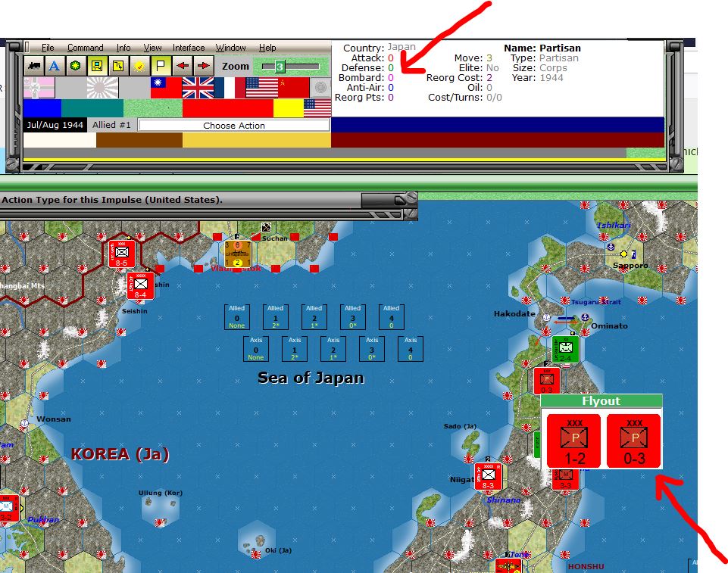
Task: Click the Sea of Japan label
Action: [x=311, y=378]
